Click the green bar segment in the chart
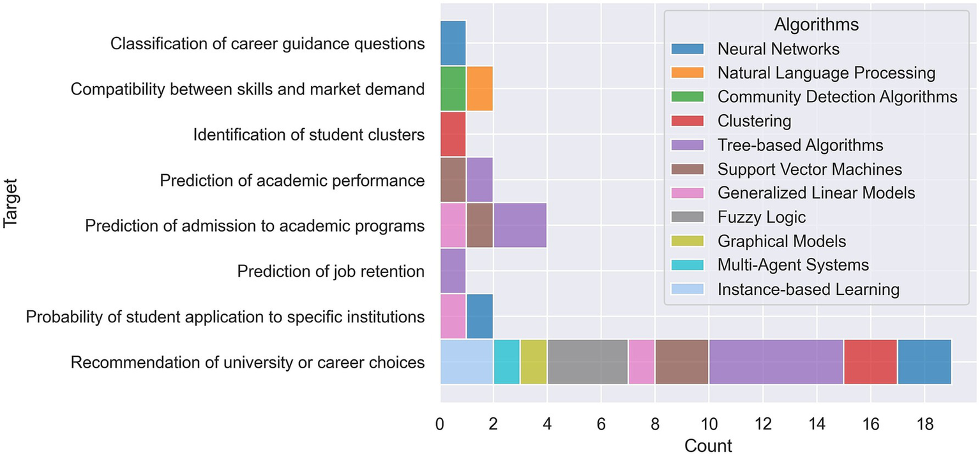The height and width of the screenshot is (457, 980). [x=453, y=89]
